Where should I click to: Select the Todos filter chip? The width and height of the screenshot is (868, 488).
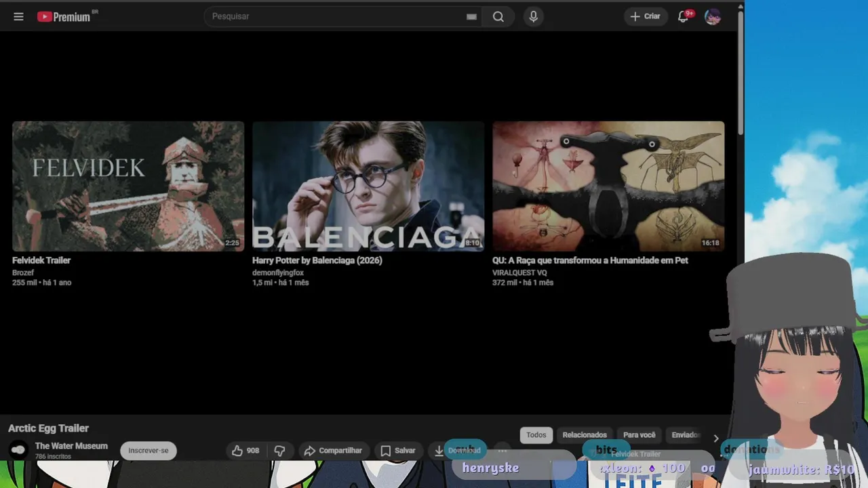click(x=536, y=435)
